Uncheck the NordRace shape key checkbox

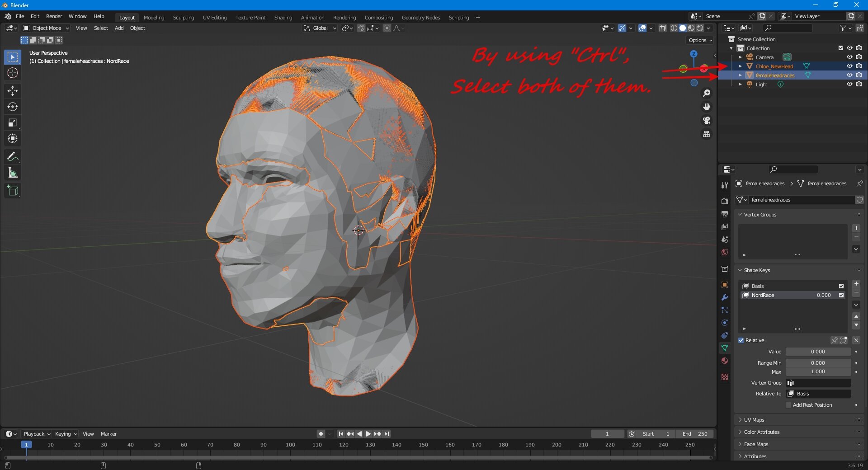841,295
